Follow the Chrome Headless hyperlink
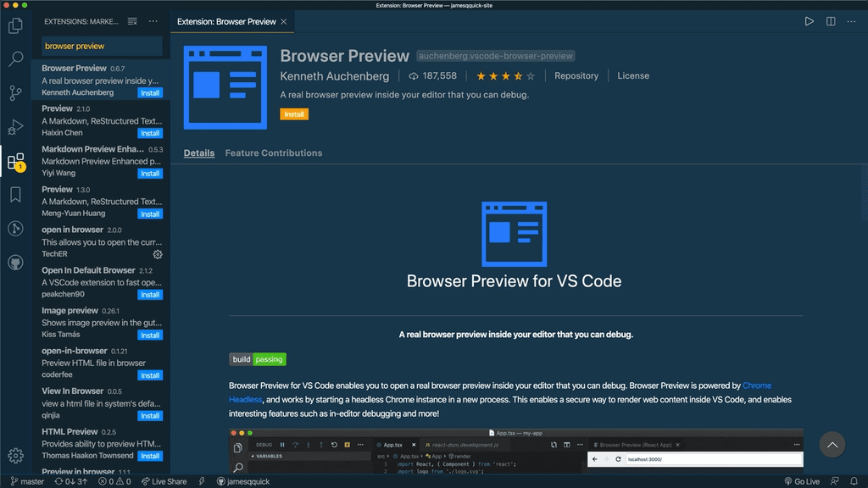The width and height of the screenshot is (868, 488). click(x=757, y=385)
